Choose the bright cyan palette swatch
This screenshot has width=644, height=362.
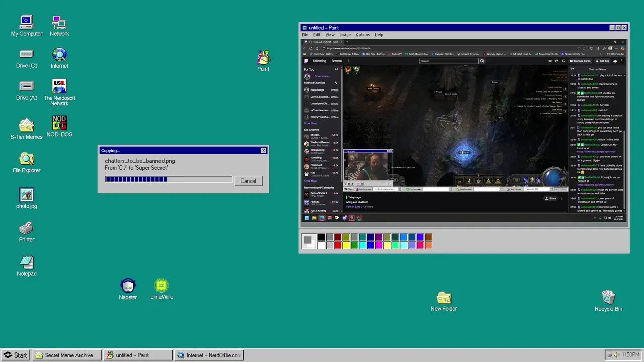point(362,245)
